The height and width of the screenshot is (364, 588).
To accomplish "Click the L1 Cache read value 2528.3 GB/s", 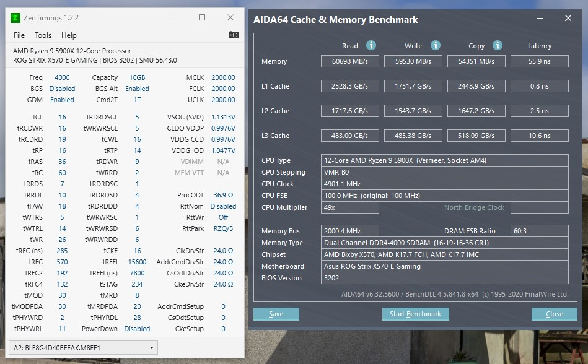I will coord(350,86).
